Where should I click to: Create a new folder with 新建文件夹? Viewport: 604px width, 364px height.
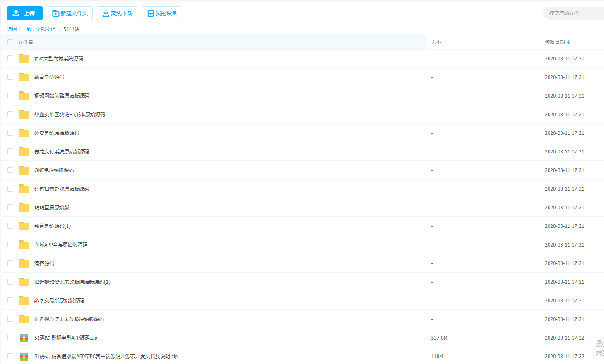70,13
